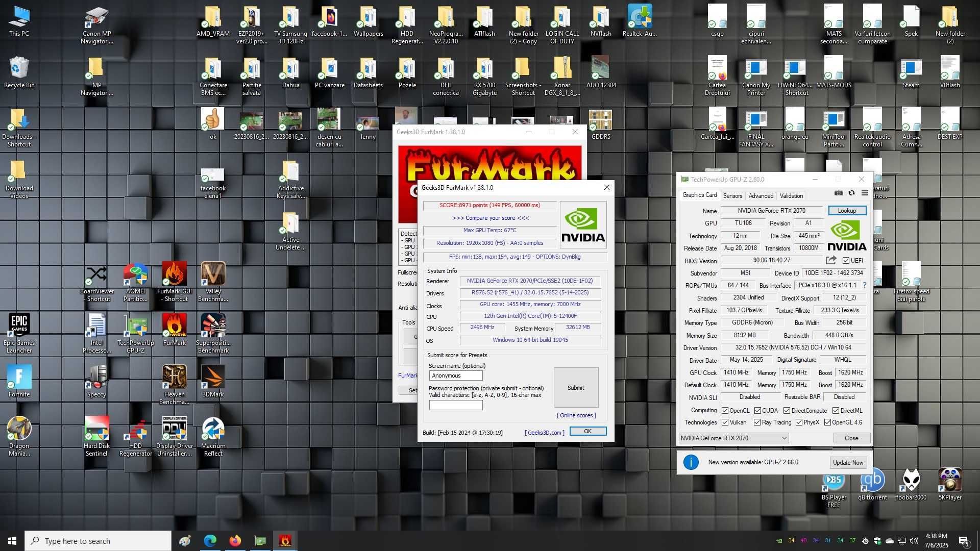Open the Windows Start button
The height and width of the screenshot is (551, 980).
click(x=12, y=540)
